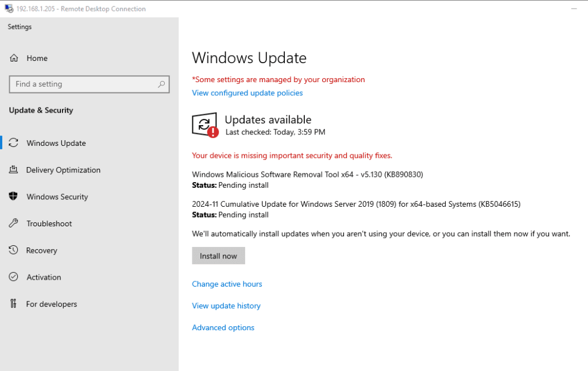Click the Windows Update page title

tap(249, 58)
